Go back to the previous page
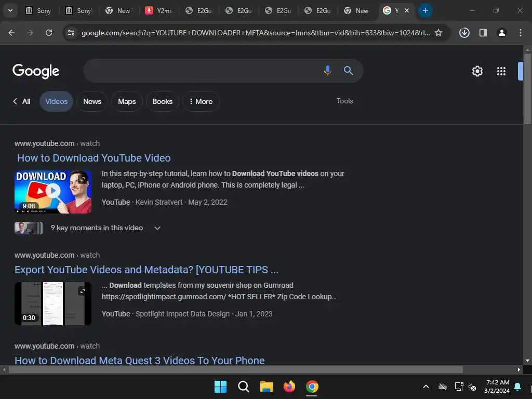This screenshot has width=532, height=399. click(11, 33)
